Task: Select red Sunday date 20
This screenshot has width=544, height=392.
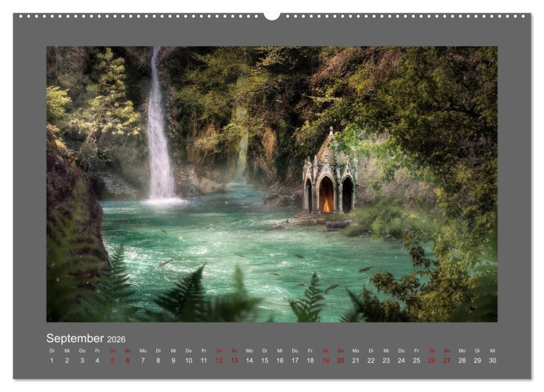Action: coord(341,361)
